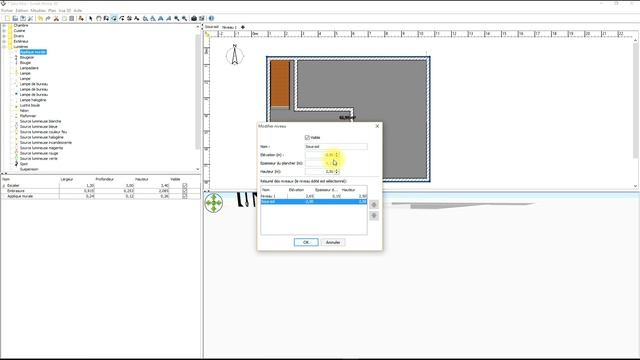Click the Largeur column header in furniture list
Screen dimensions: 640x360
pos(67,179)
